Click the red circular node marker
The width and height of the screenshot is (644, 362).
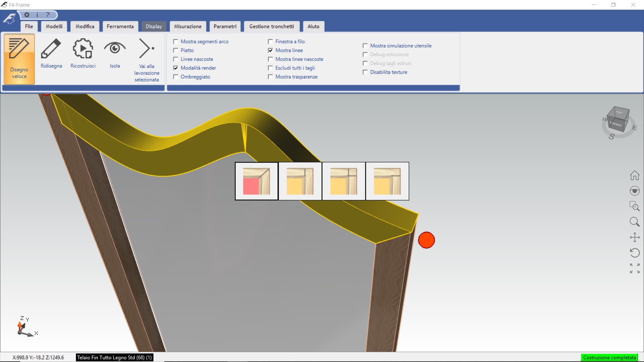coord(426,240)
